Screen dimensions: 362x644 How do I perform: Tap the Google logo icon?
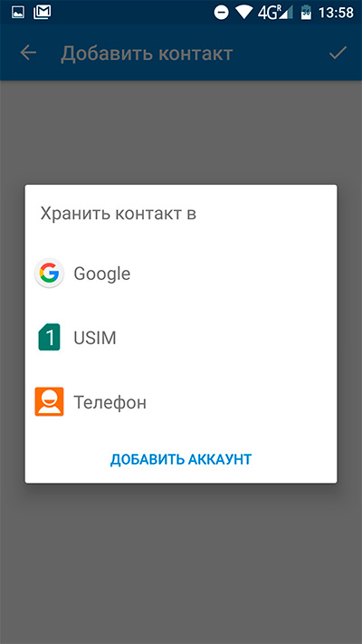click(x=49, y=273)
